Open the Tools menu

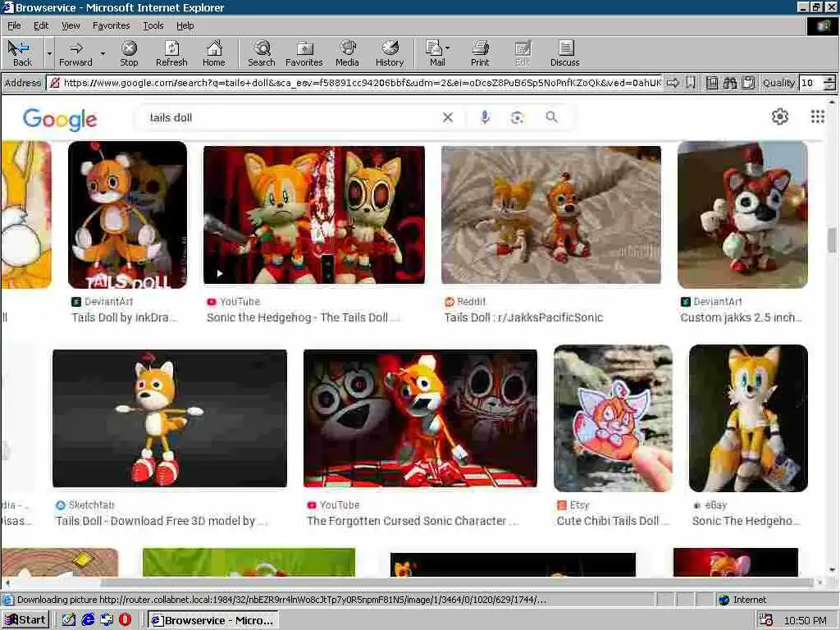(153, 25)
